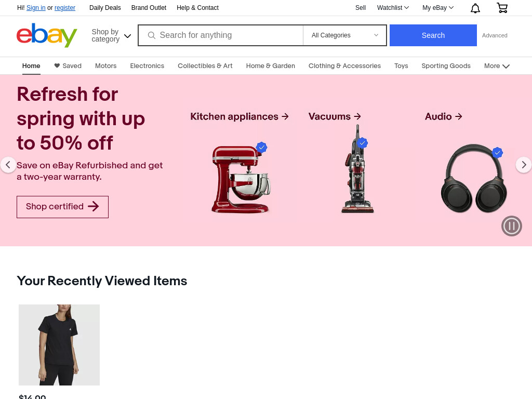Select the Motors tab
The width and height of the screenshot is (532, 399).
[x=105, y=66]
